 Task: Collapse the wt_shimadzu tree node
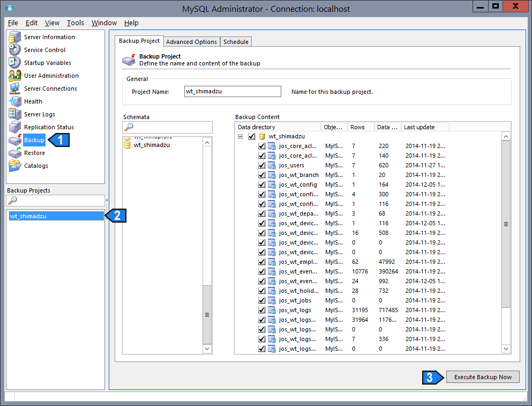(240, 136)
